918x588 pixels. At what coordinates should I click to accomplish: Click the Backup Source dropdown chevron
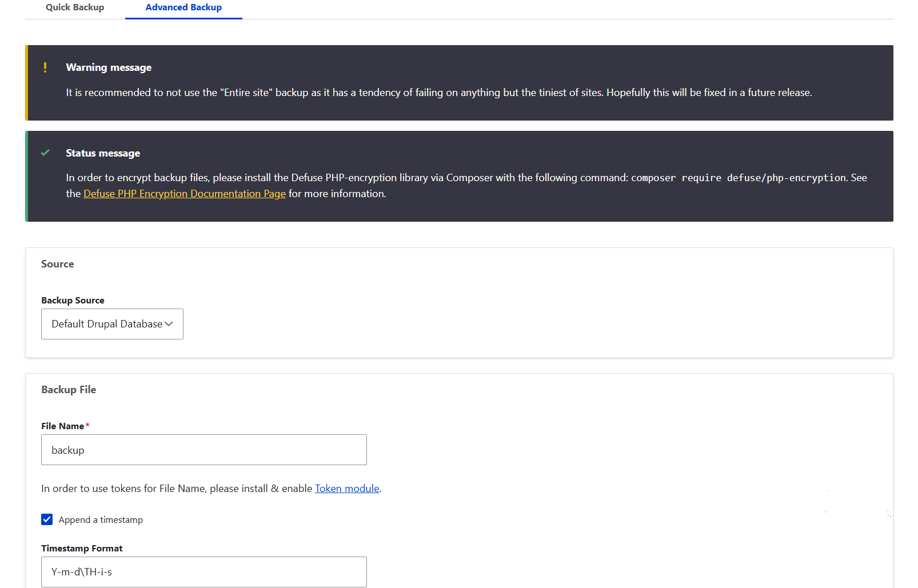169,324
